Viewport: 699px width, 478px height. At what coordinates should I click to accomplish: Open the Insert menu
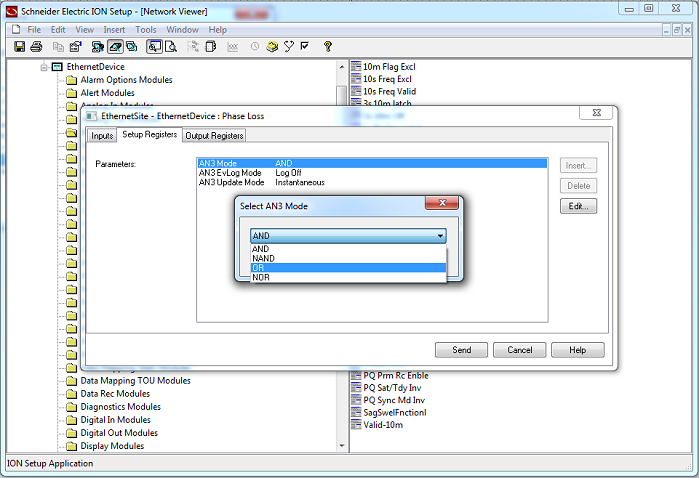coord(114,29)
